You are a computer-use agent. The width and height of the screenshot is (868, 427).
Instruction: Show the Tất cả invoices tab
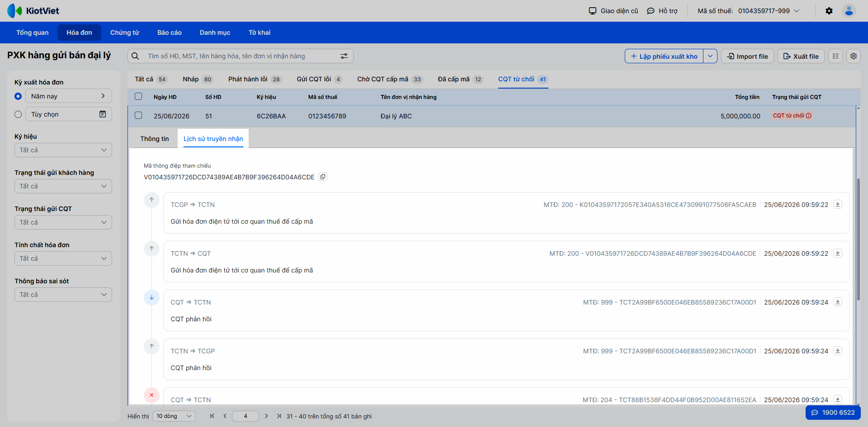click(x=151, y=79)
